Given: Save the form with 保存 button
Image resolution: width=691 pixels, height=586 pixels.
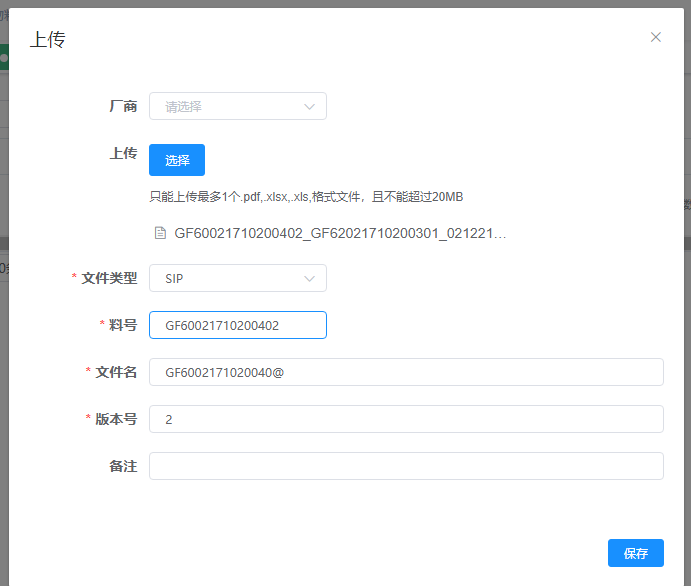Looking at the screenshot, I should [x=635, y=553].
